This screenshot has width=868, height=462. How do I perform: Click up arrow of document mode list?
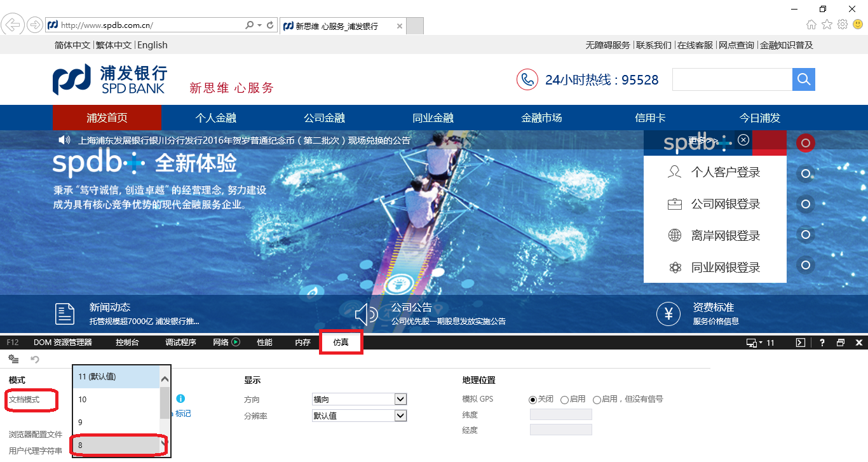(x=165, y=379)
